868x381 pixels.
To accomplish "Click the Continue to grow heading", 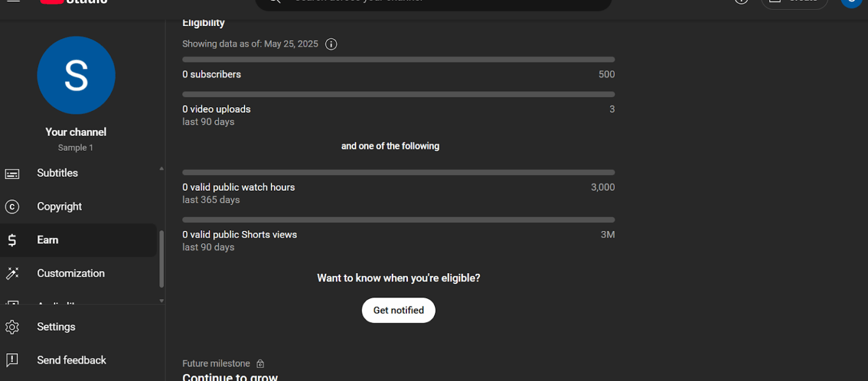I will [x=229, y=376].
